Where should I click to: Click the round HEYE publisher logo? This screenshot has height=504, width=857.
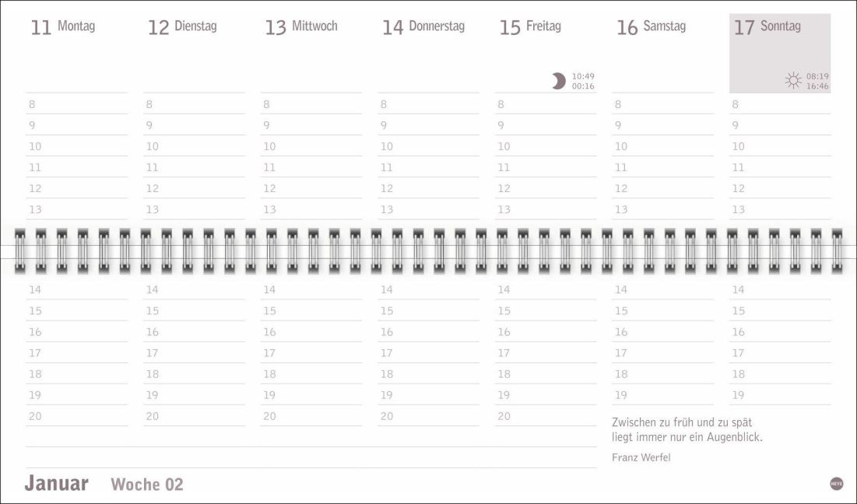tap(837, 483)
